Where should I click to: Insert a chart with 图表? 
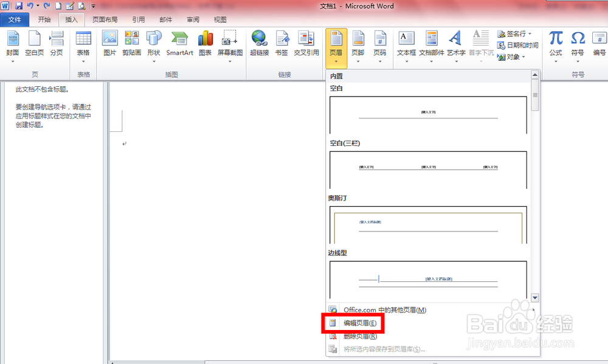click(x=205, y=43)
